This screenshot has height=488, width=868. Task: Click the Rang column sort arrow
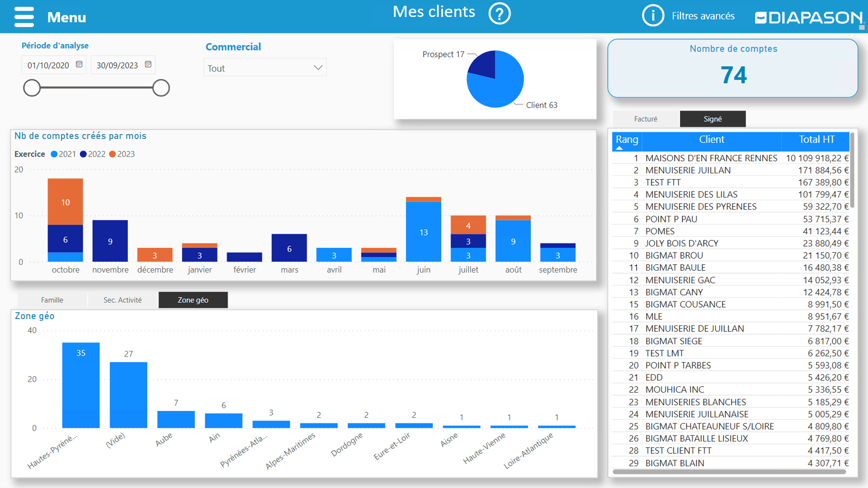(x=619, y=148)
